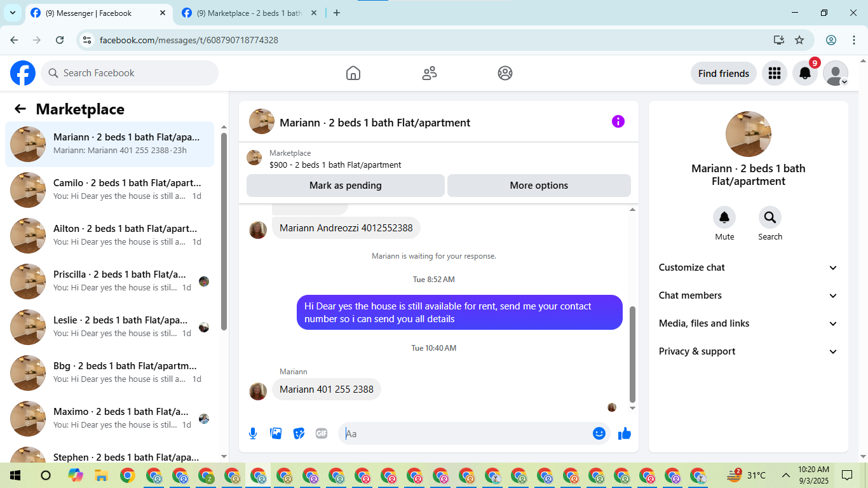Switch to Messenger | Facebook tab
This screenshot has height=488, width=868.
click(99, 13)
